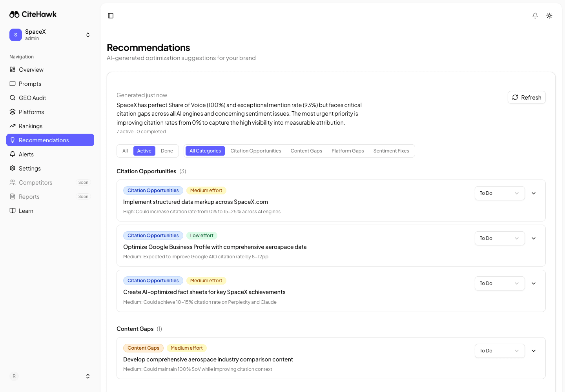This screenshot has height=392, width=565.
Task: Go to Overview in navigation
Action: (x=50, y=69)
